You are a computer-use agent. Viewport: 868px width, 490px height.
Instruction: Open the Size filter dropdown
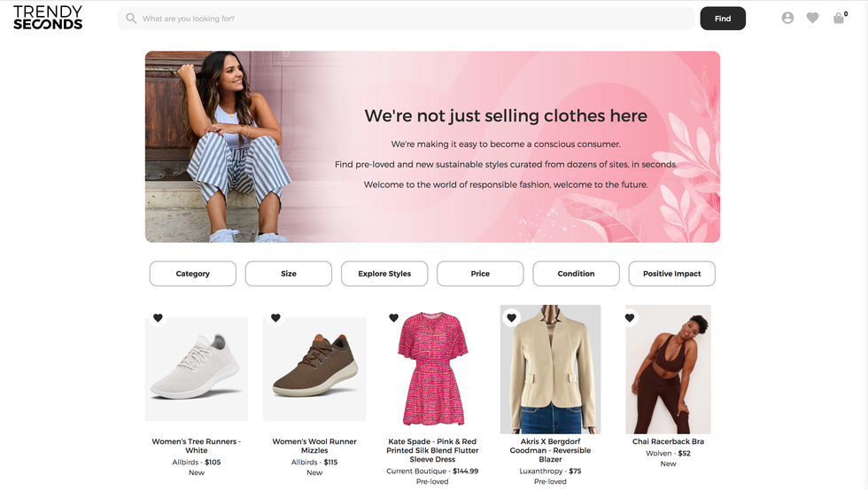click(289, 274)
